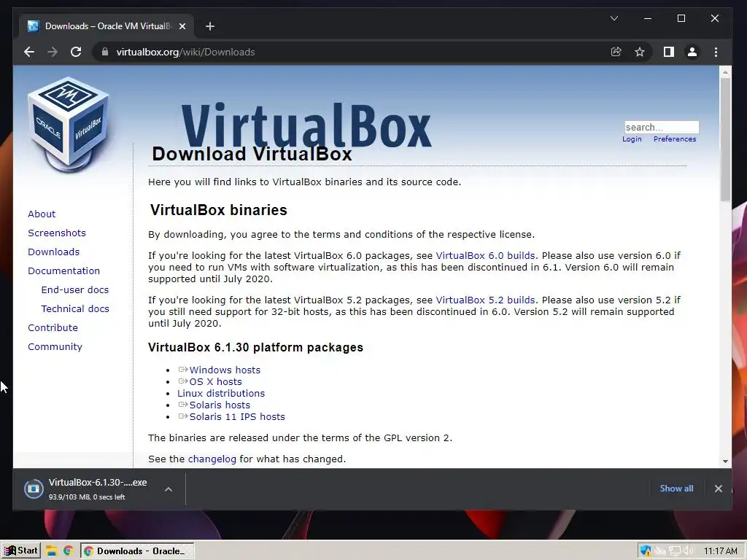
Task: Download the Windows hosts package
Action: (225, 370)
